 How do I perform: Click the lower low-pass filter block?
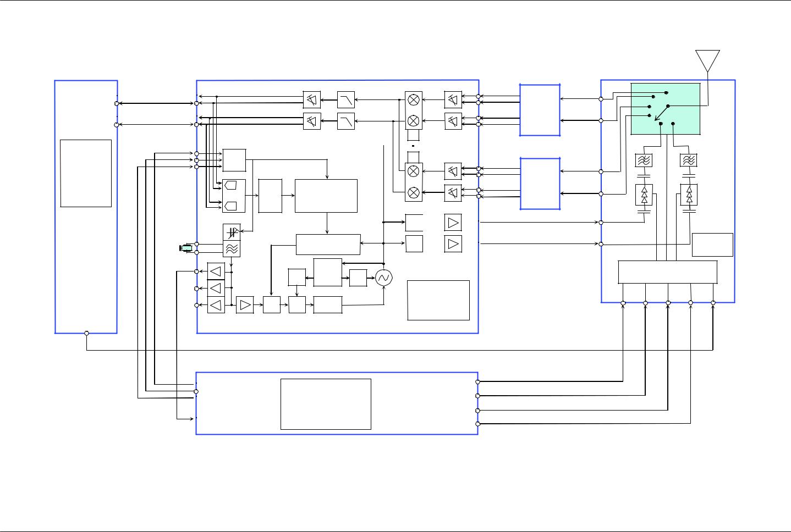coord(346,121)
